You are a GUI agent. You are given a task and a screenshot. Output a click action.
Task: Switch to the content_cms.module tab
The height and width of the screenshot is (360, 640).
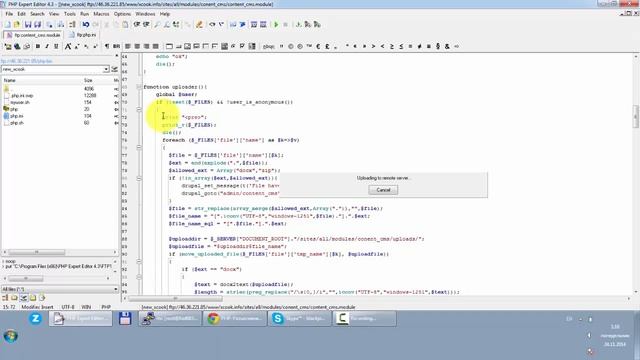pos(33,35)
